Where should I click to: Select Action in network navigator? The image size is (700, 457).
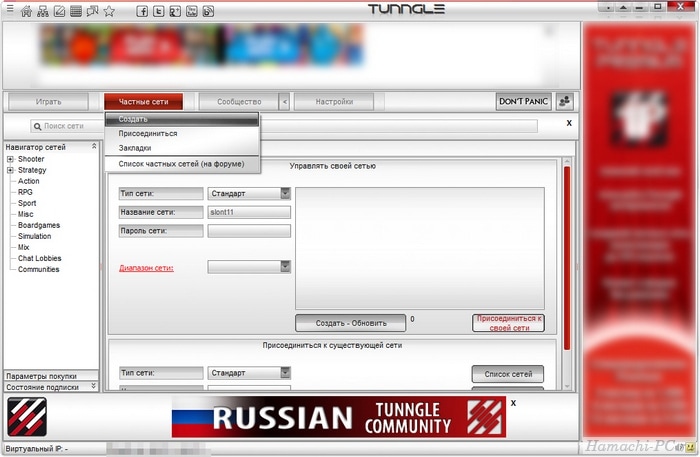point(29,181)
